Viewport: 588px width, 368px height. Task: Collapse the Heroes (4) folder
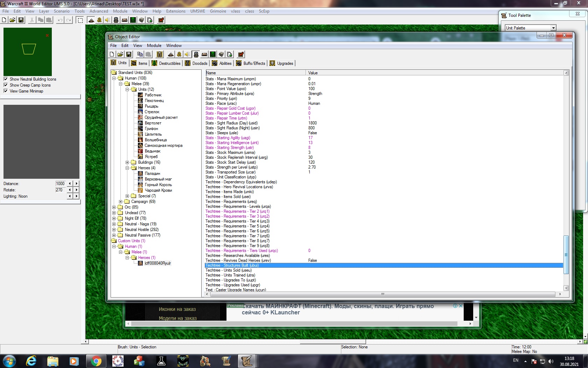[x=127, y=168]
